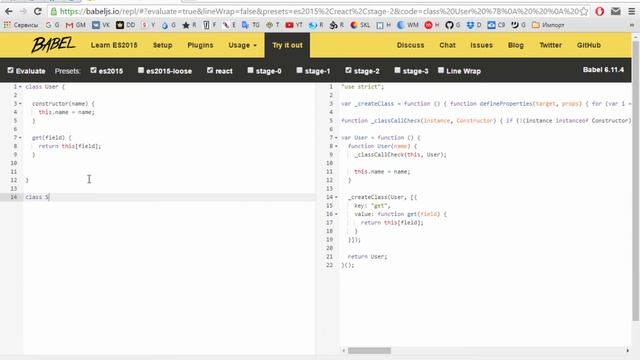This screenshot has width=640, height=360.
Task: Uncheck the react preset
Action: 210,70
